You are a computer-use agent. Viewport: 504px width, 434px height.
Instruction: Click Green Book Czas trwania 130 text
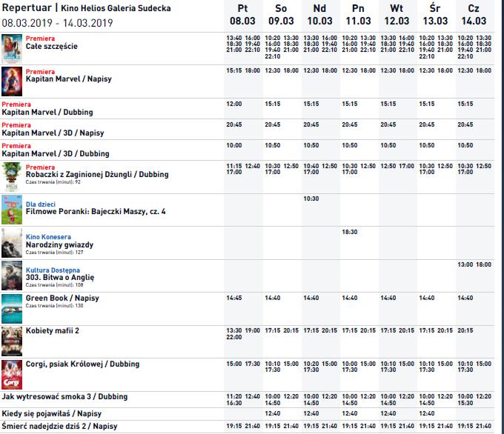[54, 306]
